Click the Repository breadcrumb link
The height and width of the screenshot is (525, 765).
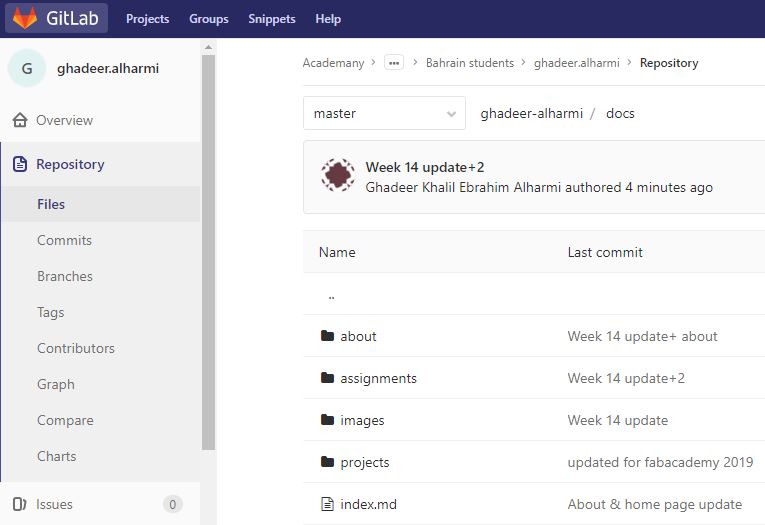(x=669, y=63)
